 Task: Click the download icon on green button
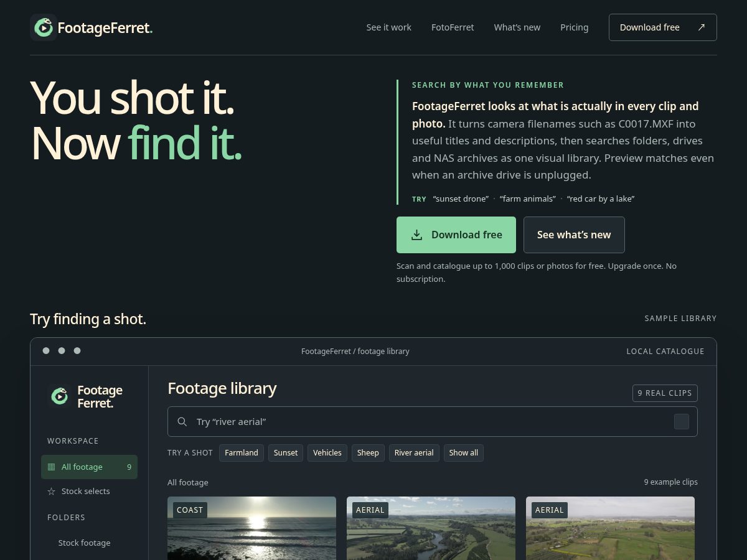pyautogui.click(x=416, y=235)
